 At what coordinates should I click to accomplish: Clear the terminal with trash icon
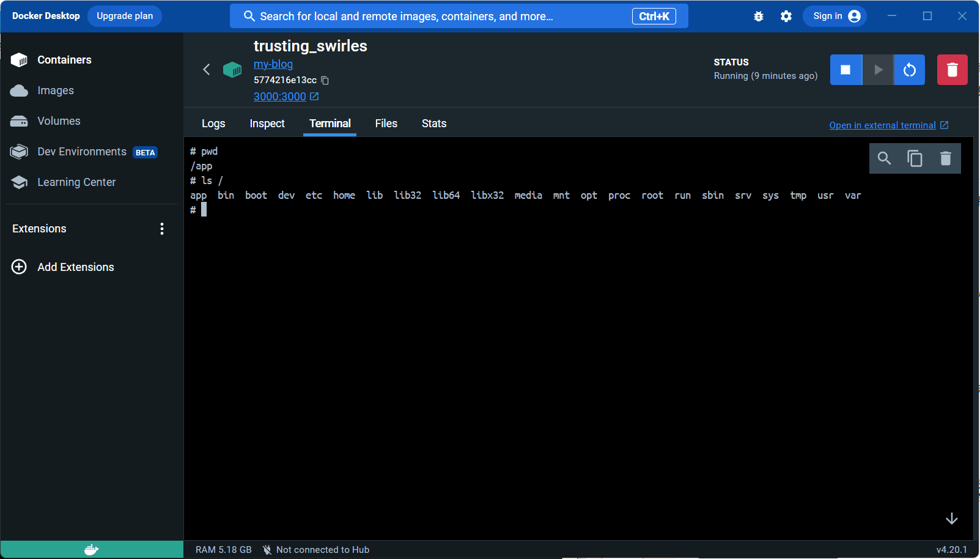tap(946, 158)
